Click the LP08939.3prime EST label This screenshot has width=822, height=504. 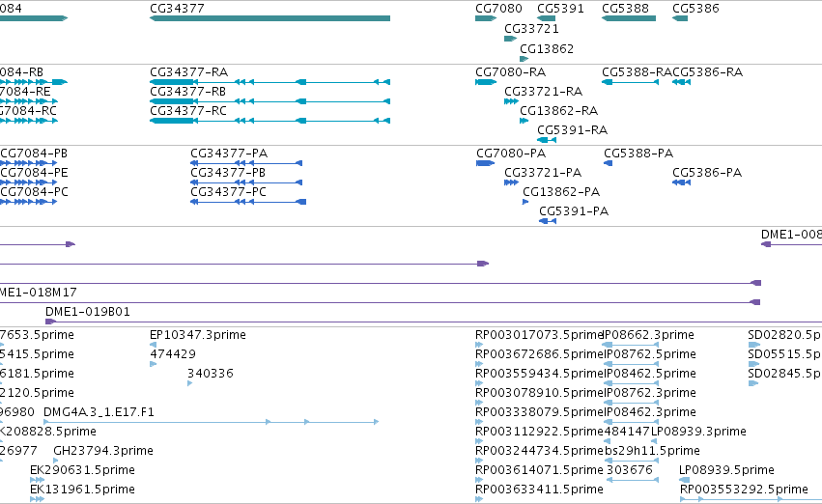[698, 432]
